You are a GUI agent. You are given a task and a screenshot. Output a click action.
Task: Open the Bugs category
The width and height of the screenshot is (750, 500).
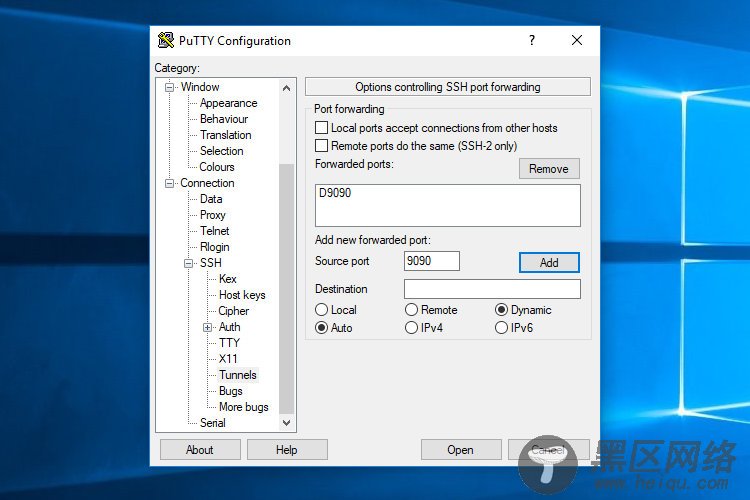pyautogui.click(x=231, y=391)
